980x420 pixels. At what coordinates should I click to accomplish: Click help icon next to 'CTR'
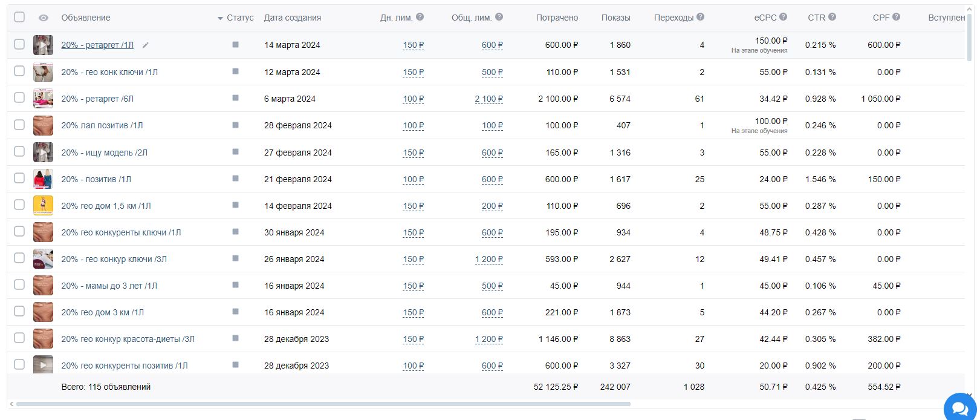coord(832,17)
